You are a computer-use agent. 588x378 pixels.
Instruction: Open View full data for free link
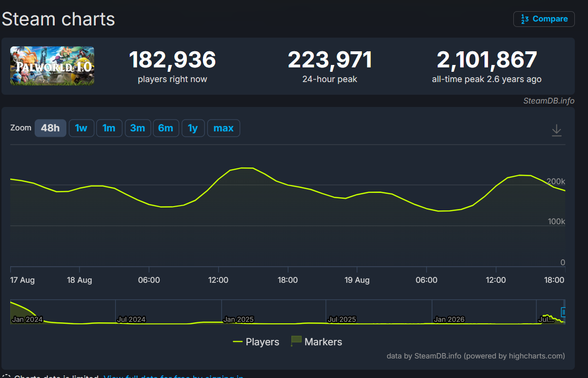tap(173, 377)
